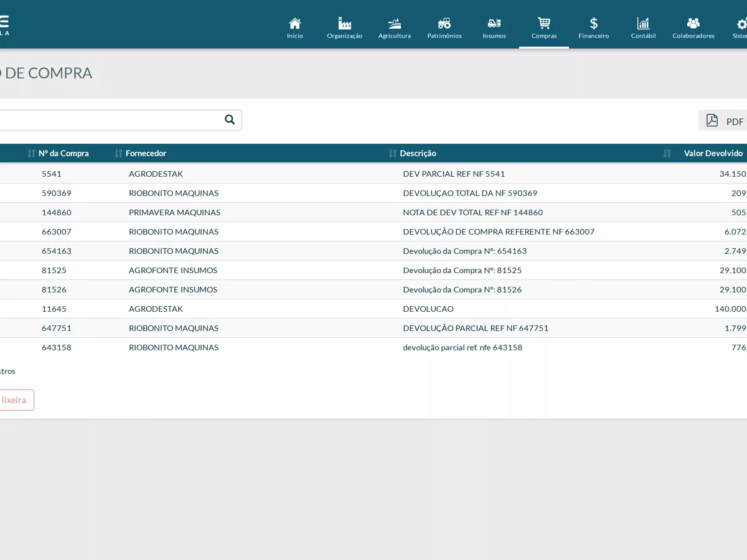Click 'devolução parcial ref. nfe 643158' description
Screen dimensions: 747x560
(x=463, y=347)
